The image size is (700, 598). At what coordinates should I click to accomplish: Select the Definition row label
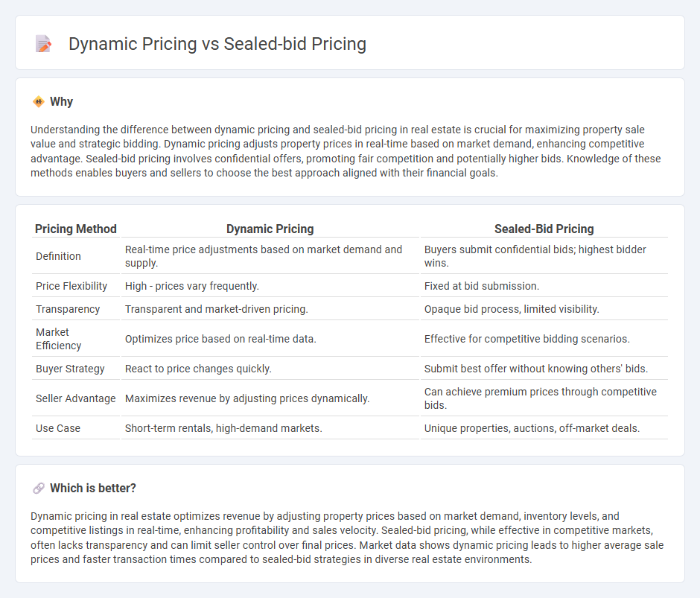coord(59,256)
